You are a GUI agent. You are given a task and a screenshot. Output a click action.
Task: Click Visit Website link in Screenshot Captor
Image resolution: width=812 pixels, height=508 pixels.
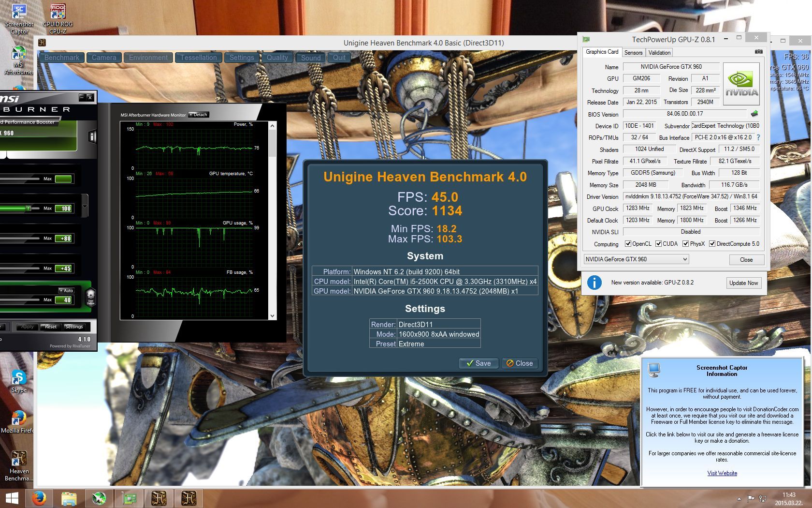(722, 473)
